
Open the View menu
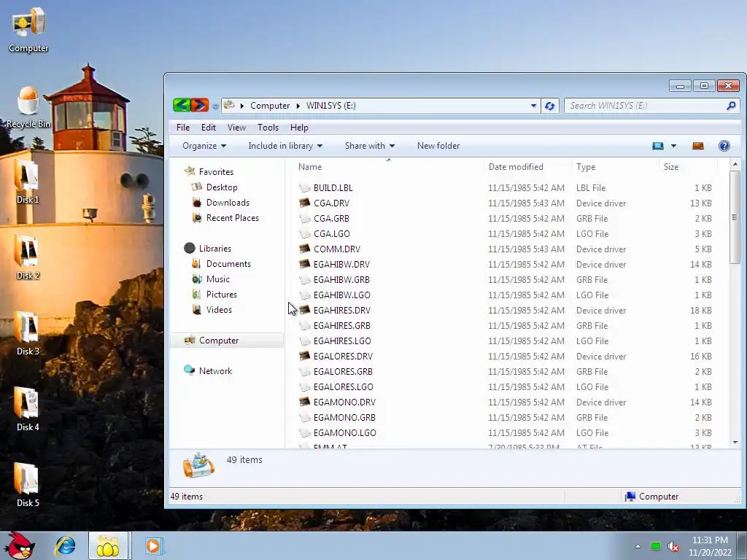[x=236, y=128]
